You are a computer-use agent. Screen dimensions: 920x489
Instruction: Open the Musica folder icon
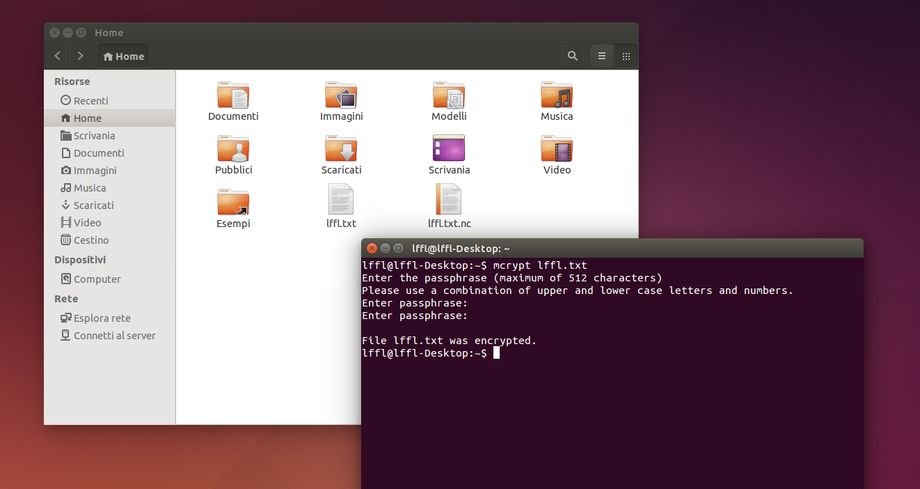click(557, 97)
